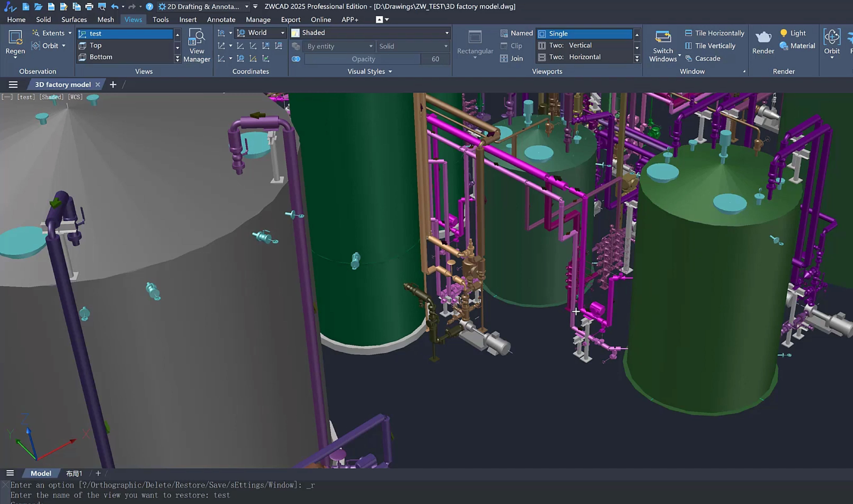Open the Material tool
Image resolution: width=853 pixels, height=504 pixels.
coord(797,45)
